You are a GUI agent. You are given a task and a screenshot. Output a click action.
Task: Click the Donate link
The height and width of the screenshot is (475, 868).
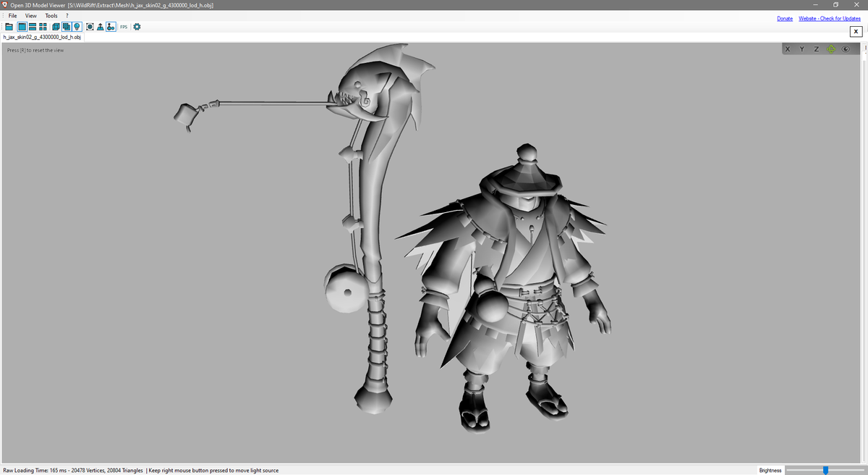785,18
